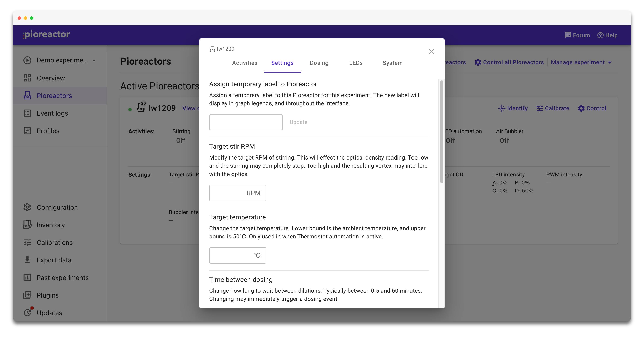Select the Settings tab

pyautogui.click(x=282, y=63)
